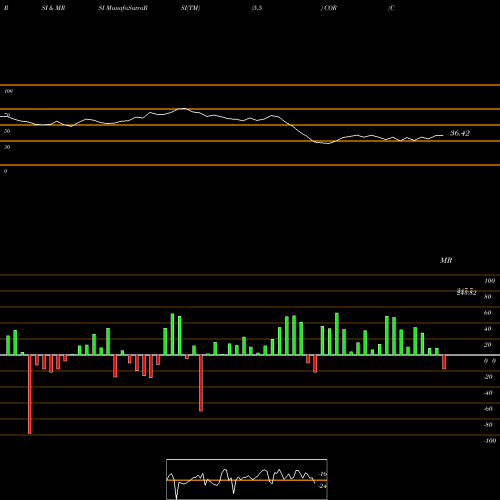Image resolution: width=500 pixels, height=500 pixels.
Task: Select the tallest red bar reaching near -100
Action: pos(30,394)
